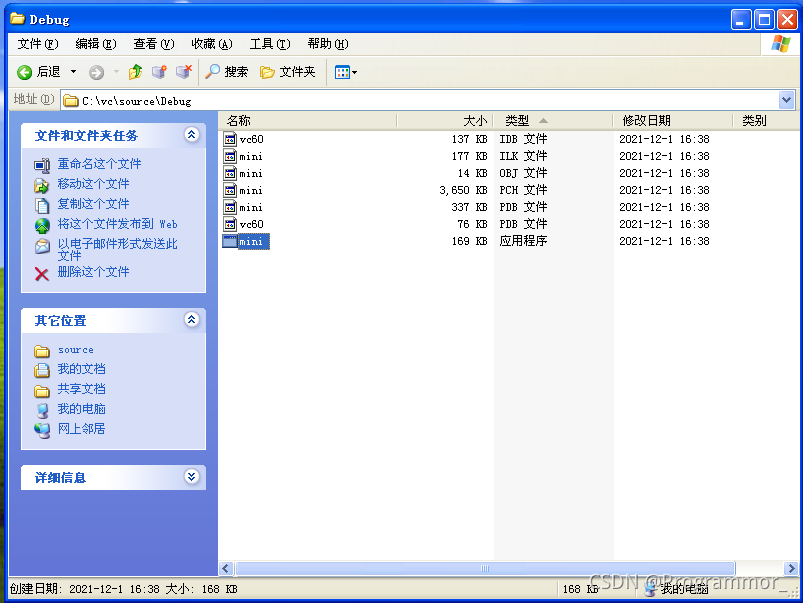
Task: Open 我的文档 location
Action: click(x=81, y=369)
